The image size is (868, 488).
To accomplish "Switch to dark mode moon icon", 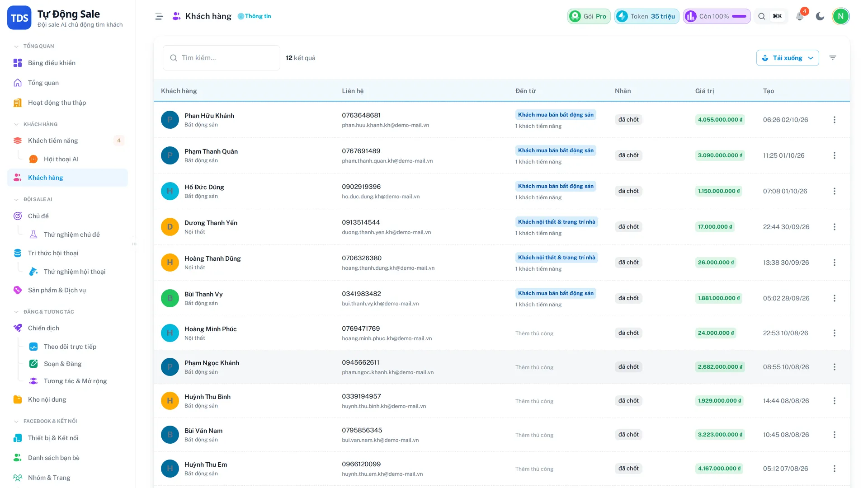I will click(820, 16).
